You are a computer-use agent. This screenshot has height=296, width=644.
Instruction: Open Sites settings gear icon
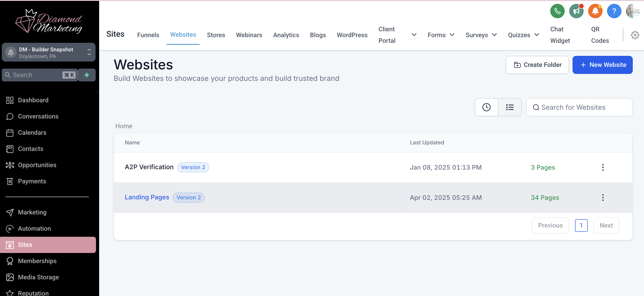(635, 35)
